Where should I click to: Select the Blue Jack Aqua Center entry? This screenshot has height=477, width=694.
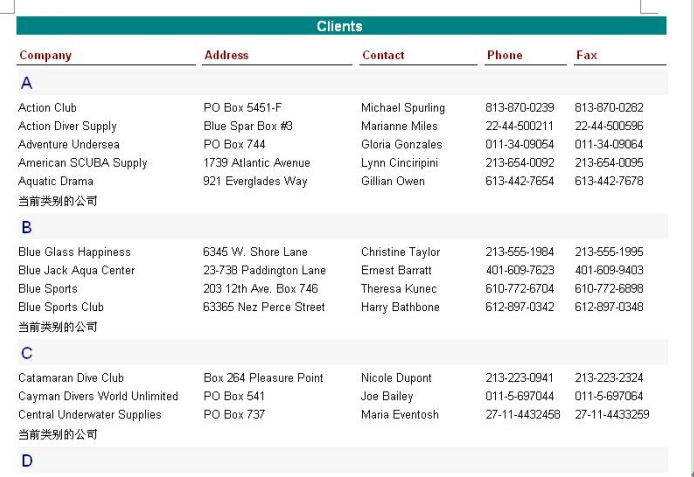pyautogui.click(x=77, y=270)
